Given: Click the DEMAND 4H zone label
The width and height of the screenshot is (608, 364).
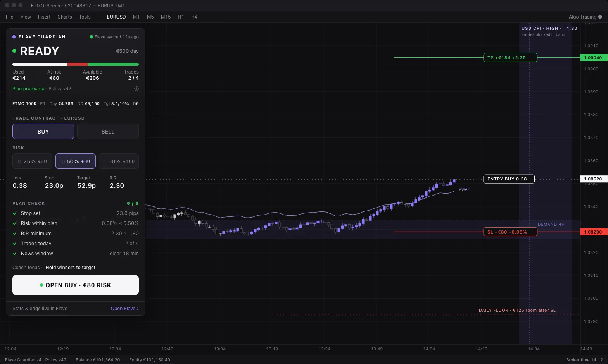Looking at the screenshot, I should coord(551,225).
